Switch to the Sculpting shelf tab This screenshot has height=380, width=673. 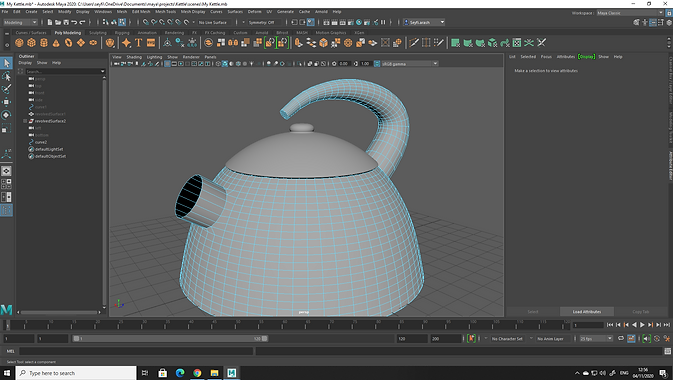[98, 33]
